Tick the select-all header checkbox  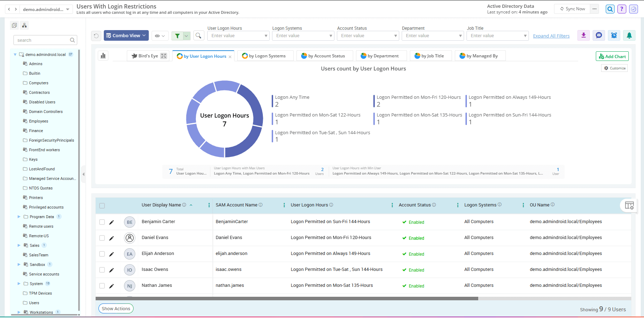(x=102, y=206)
